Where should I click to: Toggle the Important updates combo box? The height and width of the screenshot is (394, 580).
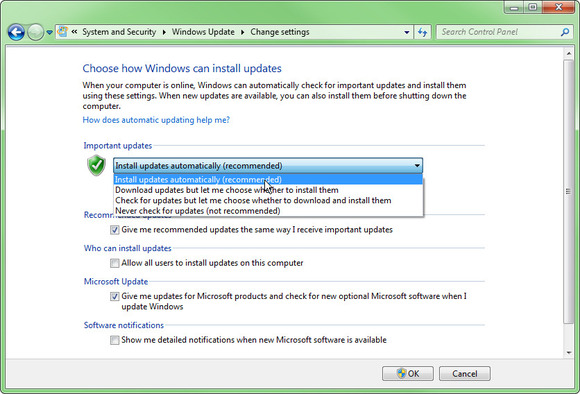pyautogui.click(x=268, y=166)
